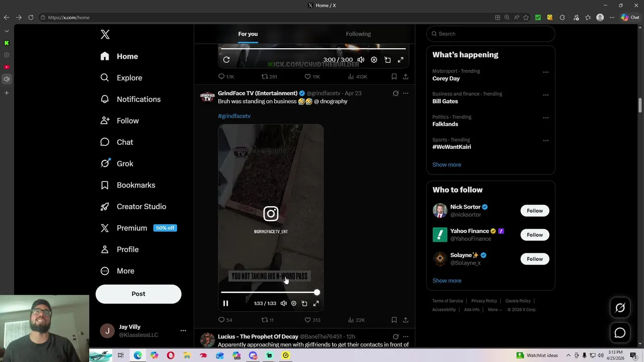This screenshot has height=362, width=644.
Task: Show more in Who to follow
Action: pos(447,281)
